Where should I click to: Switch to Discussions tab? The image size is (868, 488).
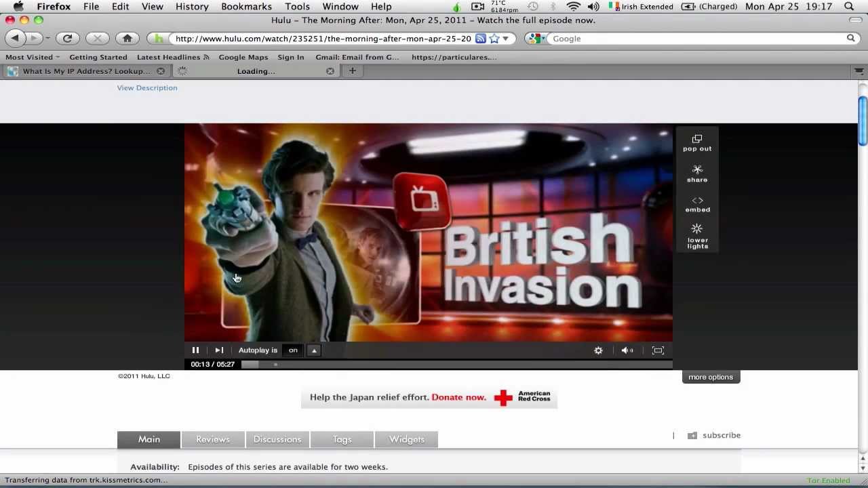pyautogui.click(x=277, y=439)
